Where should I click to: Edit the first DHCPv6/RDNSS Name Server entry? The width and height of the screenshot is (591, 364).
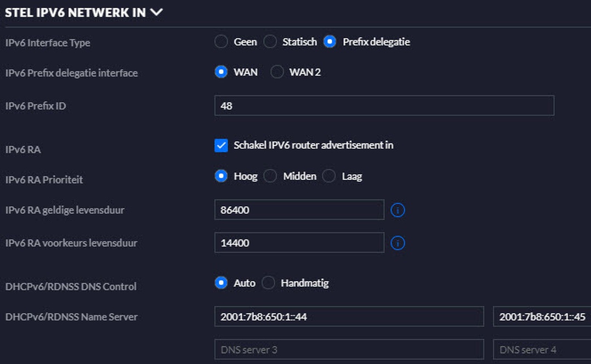[x=349, y=316]
